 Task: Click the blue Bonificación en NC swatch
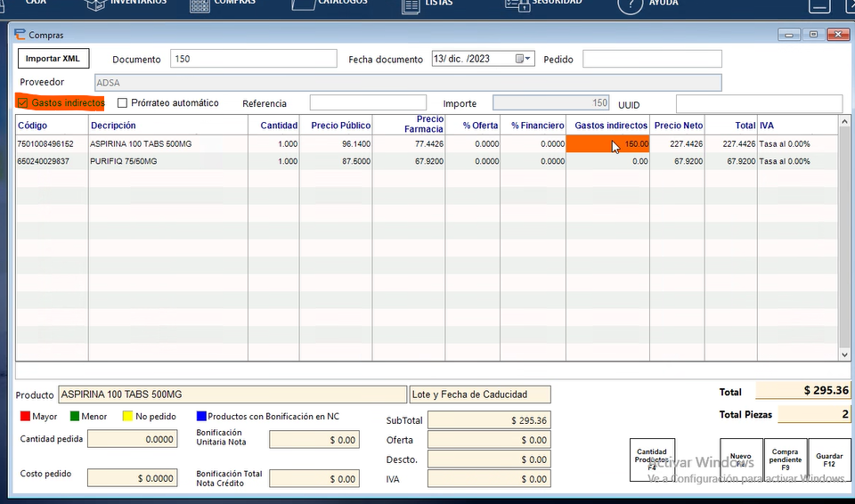[201, 416]
